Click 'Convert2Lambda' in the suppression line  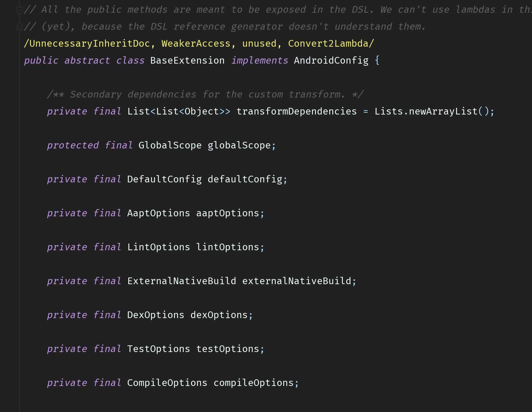click(328, 44)
